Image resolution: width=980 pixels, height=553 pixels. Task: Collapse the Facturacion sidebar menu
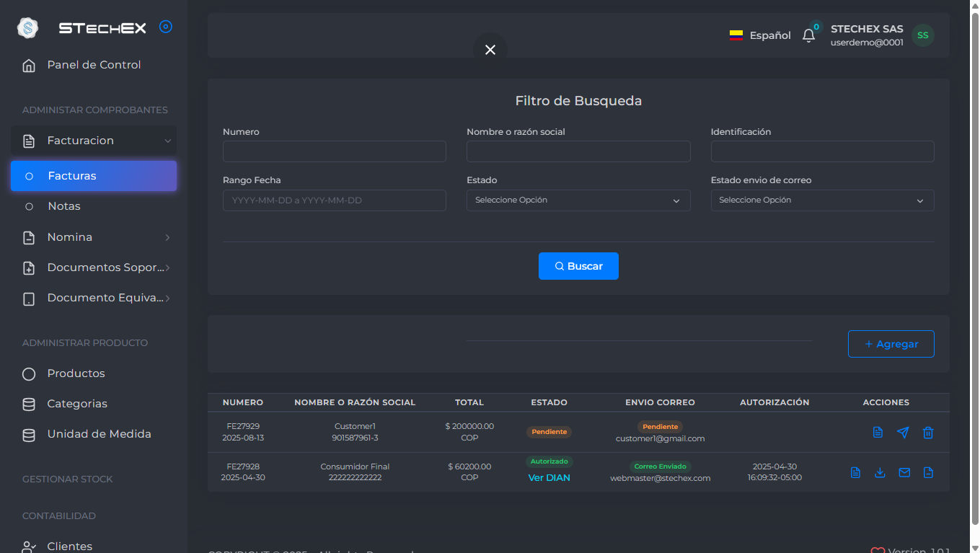click(x=94, y=141)
